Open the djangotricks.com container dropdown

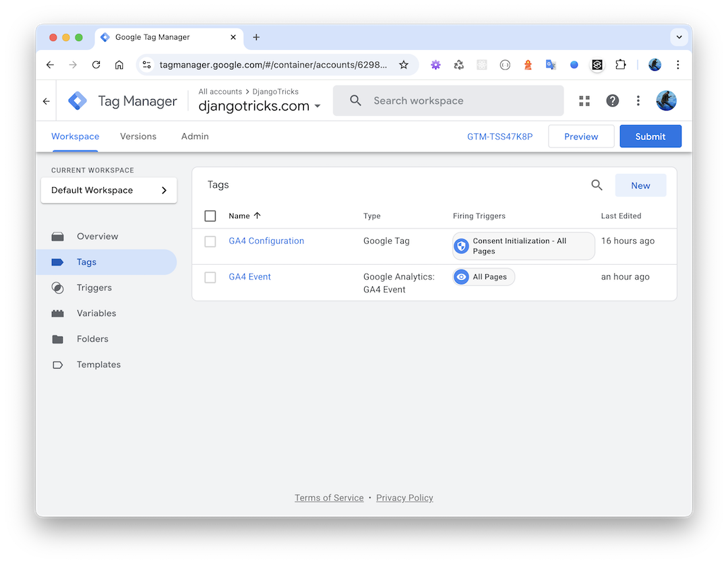[x=260, y=106]
